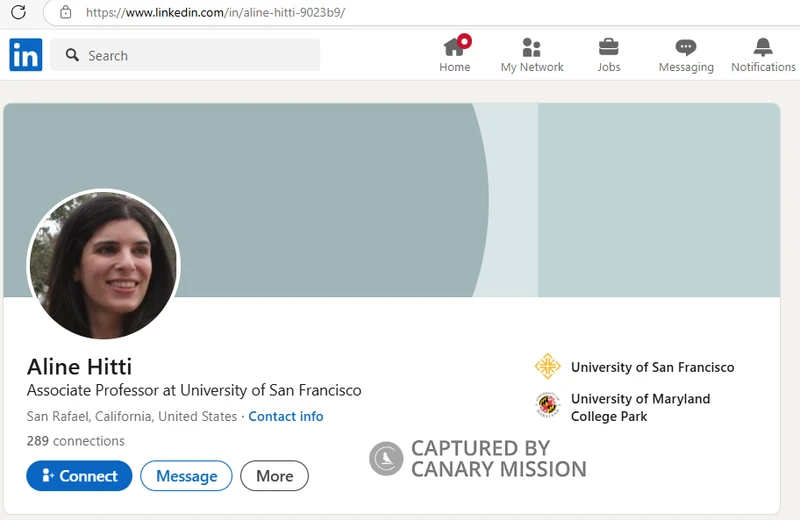The image size is (800, 520).
Task: View the 289 connections link
Action: click(76, 441)
